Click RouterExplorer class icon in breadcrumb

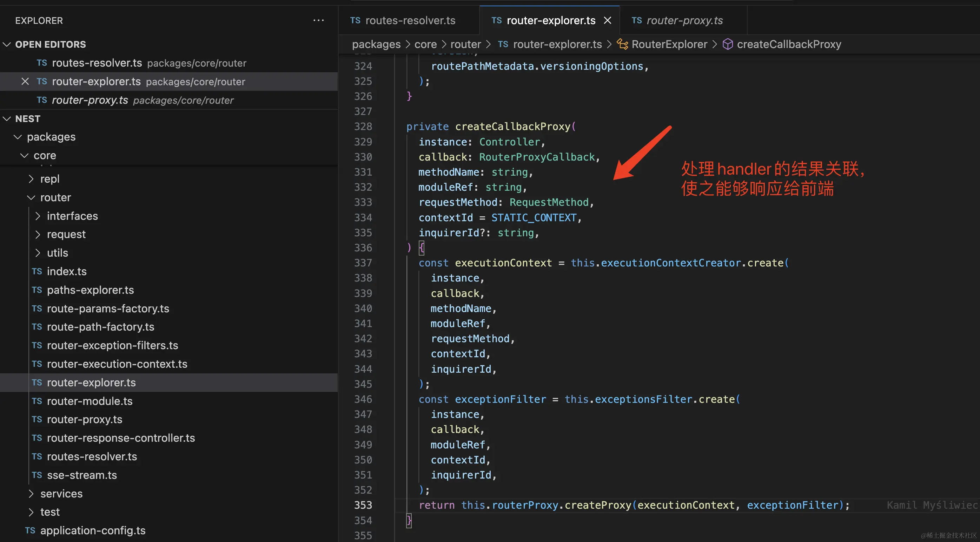[x=622, y=44]
